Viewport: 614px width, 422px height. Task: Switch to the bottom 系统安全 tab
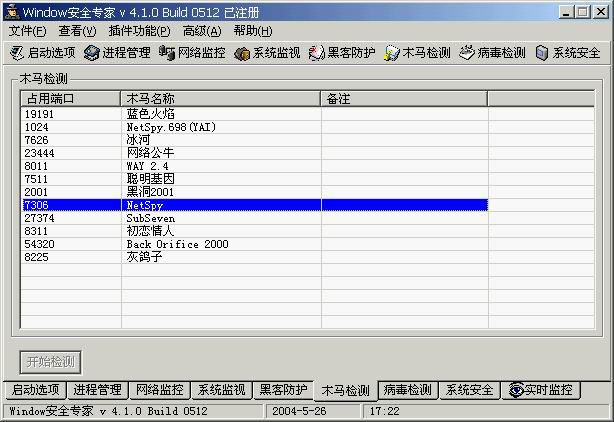coord(470,390)
